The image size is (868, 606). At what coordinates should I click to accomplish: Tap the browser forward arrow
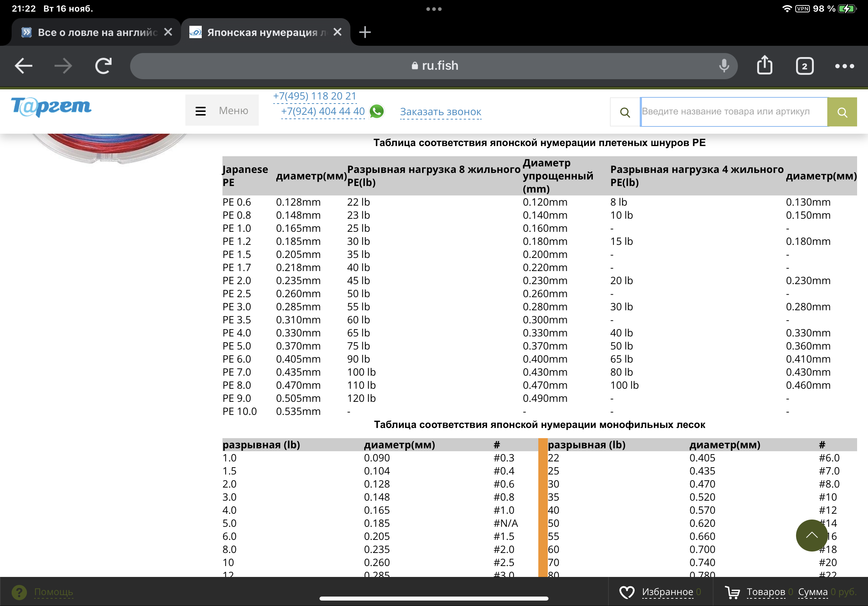(x=63, y=66)
